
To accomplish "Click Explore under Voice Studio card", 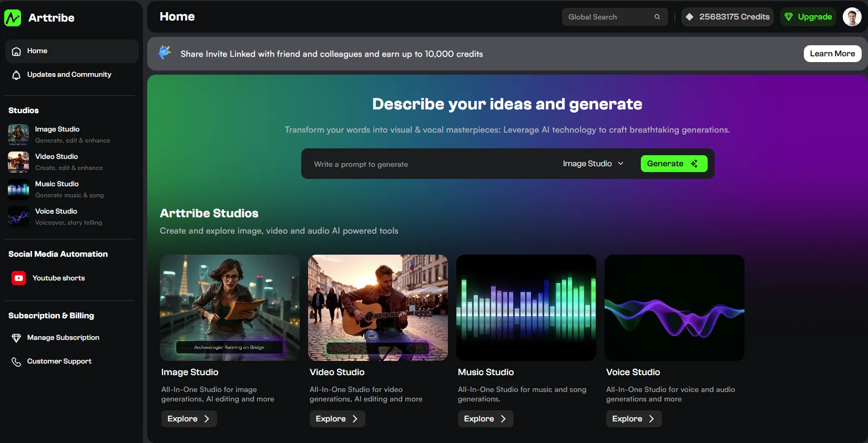I will pos(634,419).
